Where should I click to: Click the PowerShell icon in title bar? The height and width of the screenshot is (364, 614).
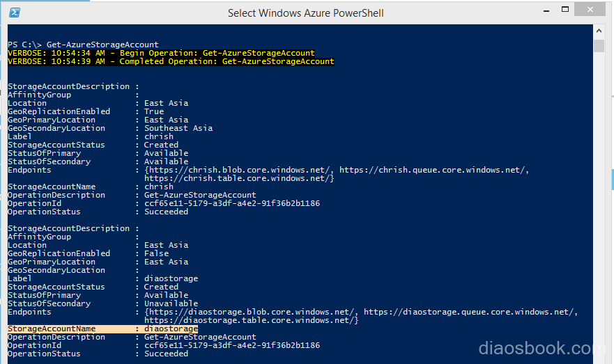point(15,13)
